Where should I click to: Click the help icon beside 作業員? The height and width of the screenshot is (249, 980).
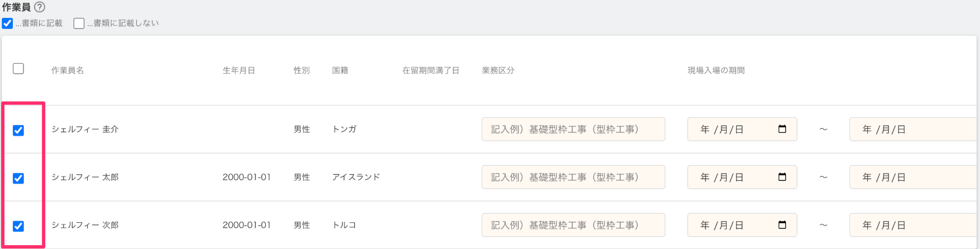tap(40, 7)
